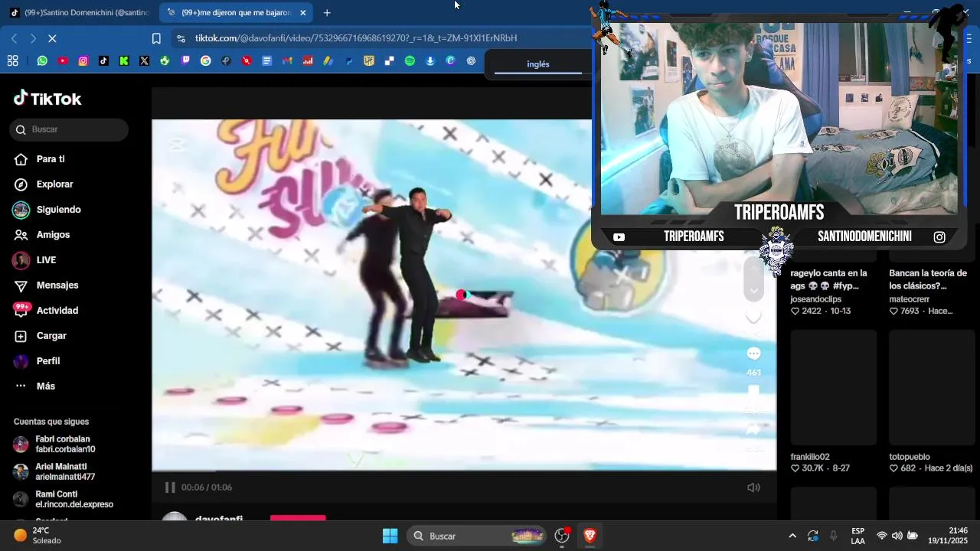Pause the TikTok video
The height and width of the screenshot is (551, 980).
point(170,487)
